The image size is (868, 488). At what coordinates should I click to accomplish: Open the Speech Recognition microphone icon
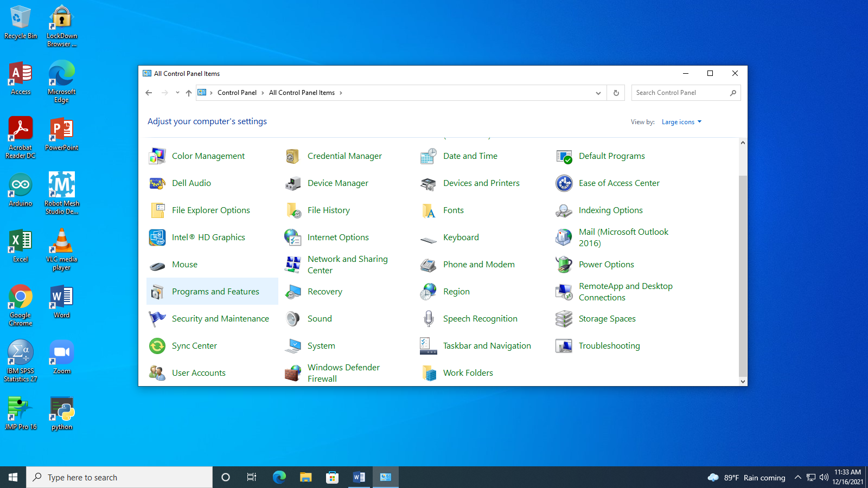[429, 319]
